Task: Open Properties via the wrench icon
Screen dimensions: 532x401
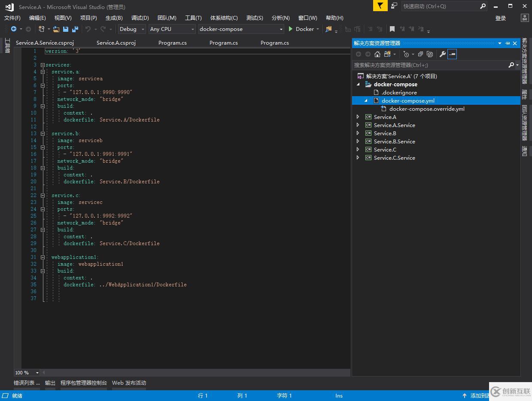Action: (x=443, y=54)
